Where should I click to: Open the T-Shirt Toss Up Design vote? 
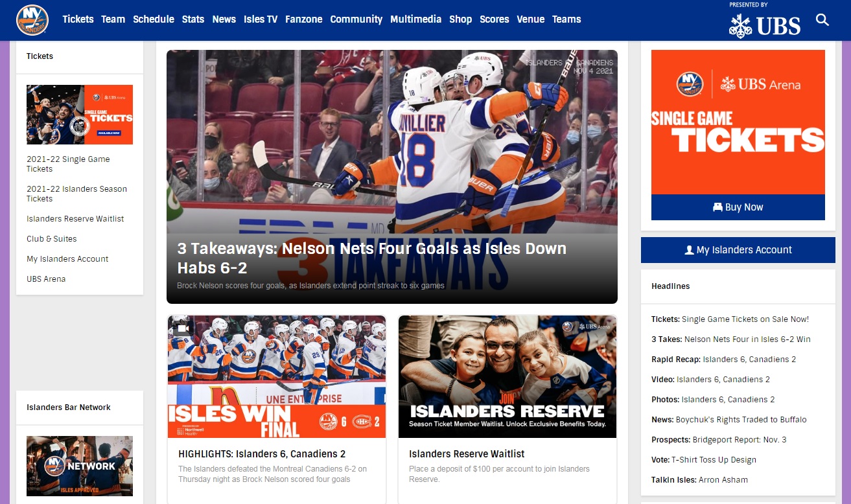(x=714, y=460)
